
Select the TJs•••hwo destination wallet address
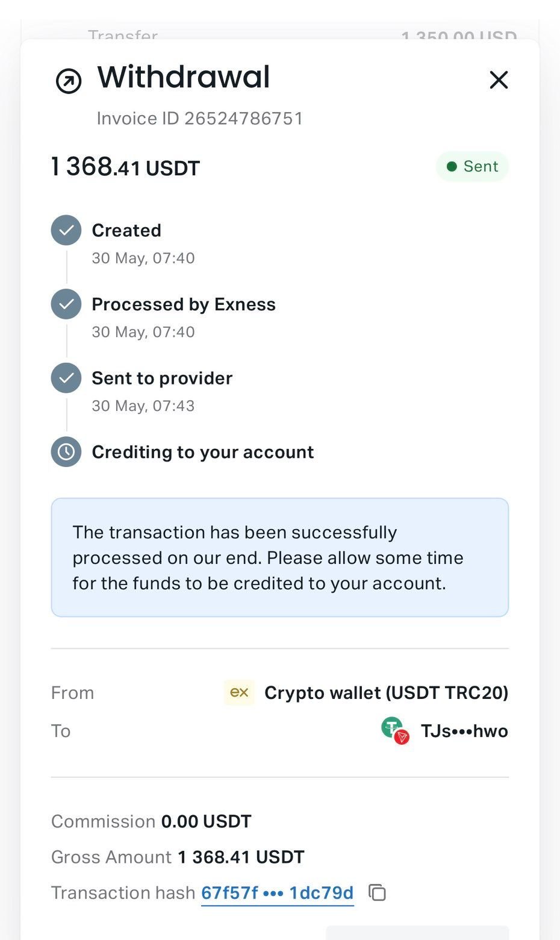(x=464, y=731)
